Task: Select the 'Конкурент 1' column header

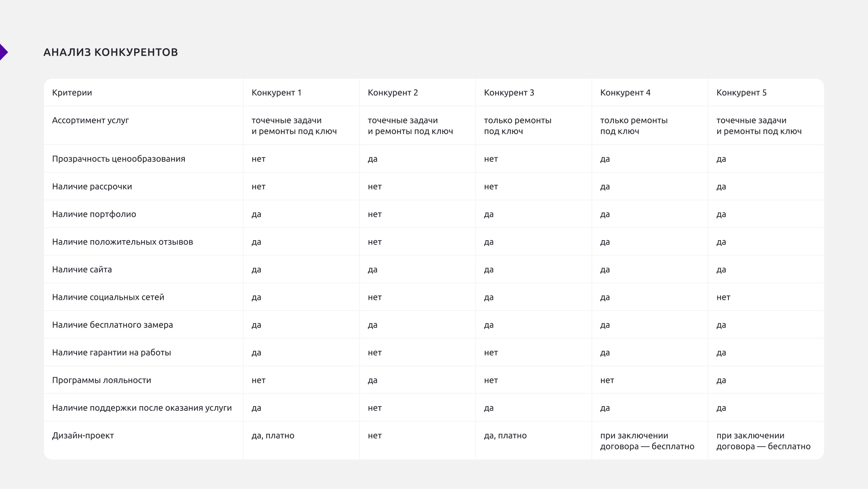Action: tap(276, 93)
